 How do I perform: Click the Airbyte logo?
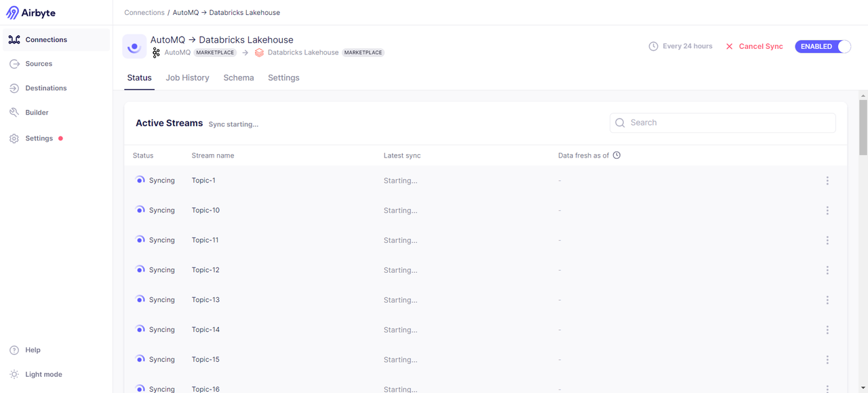click(31, 13)
